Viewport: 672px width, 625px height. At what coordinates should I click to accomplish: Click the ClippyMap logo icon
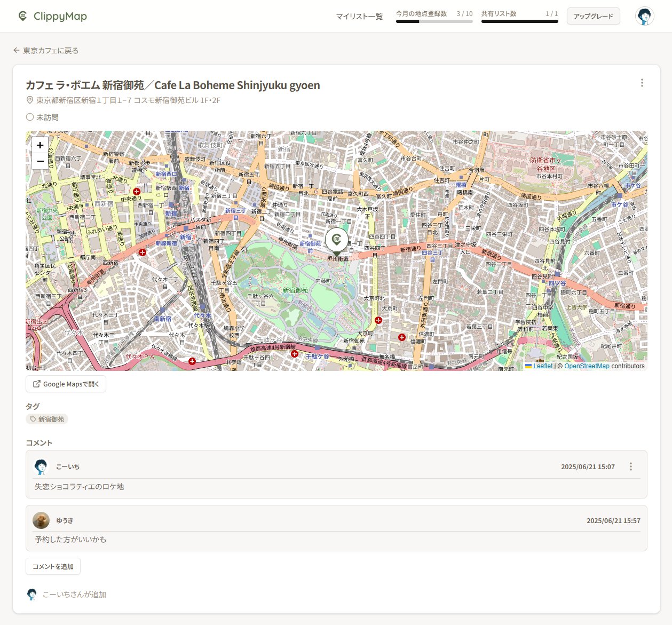pos(22,16)
